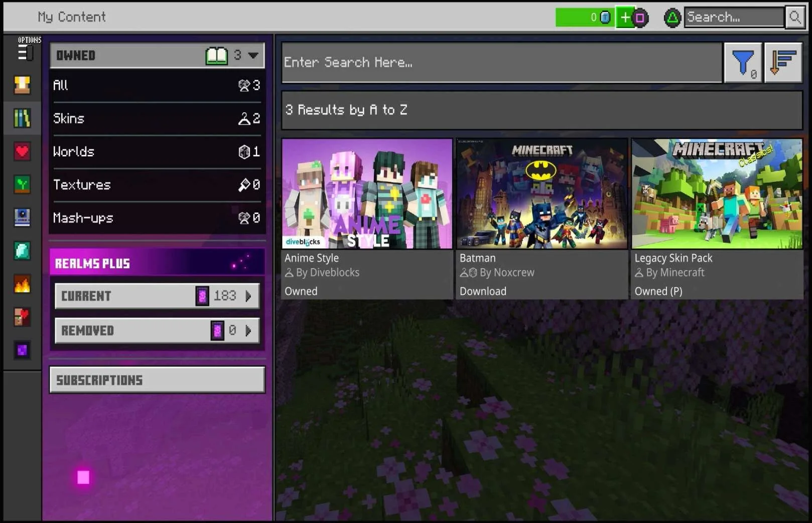Select the Skins category

[157, 118]
